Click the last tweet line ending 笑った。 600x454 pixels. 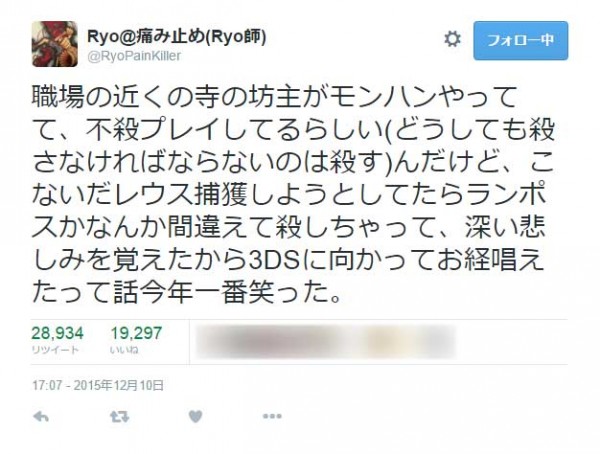tap(187, 292)
